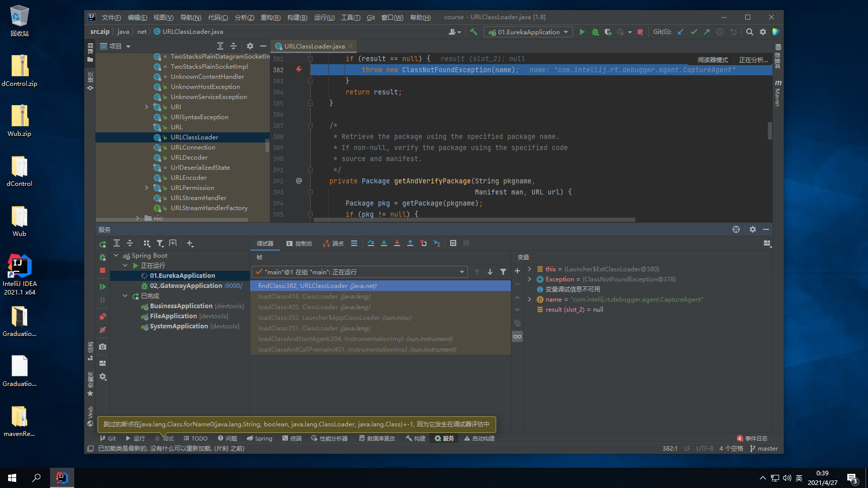Click Add service plus icon in Services toolbar
Viewport: 868px width, 488px height.
coord(190,243)
